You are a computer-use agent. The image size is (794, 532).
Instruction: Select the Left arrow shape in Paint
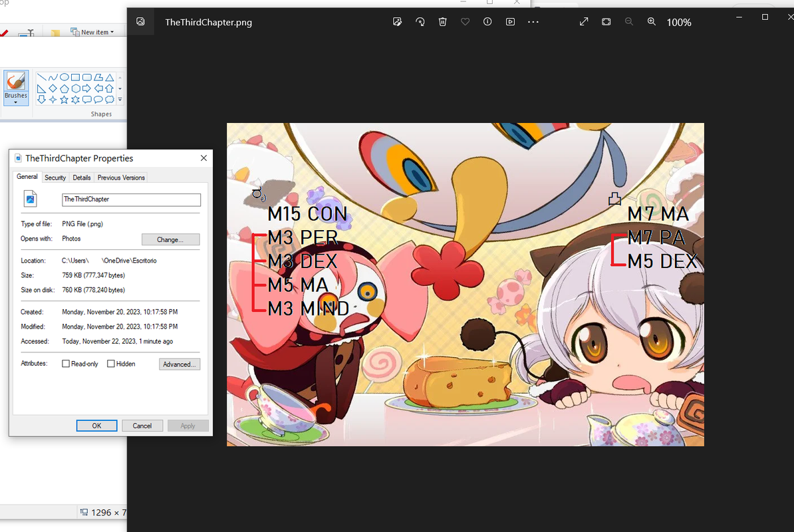pyautogui.click(x=98, y=88)
